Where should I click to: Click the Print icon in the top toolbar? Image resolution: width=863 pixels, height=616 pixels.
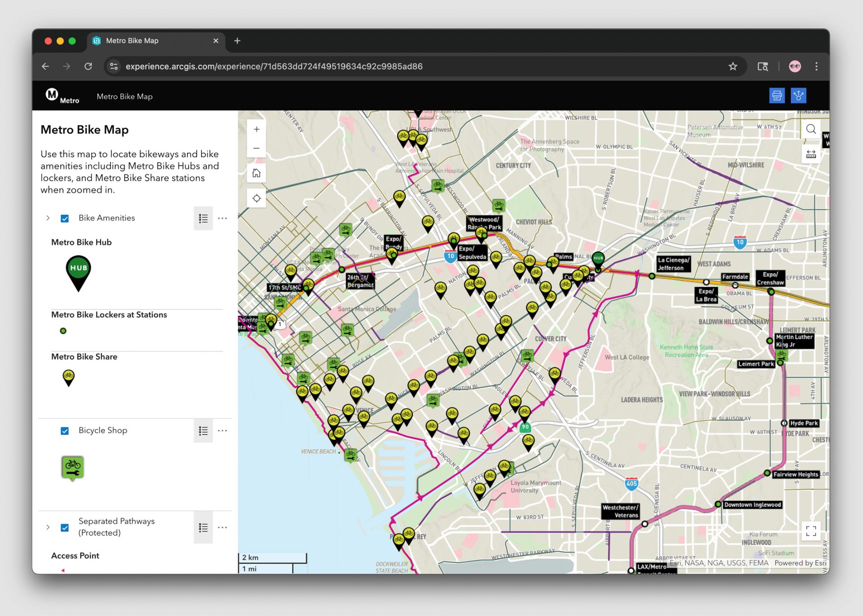tap(777, 95)
